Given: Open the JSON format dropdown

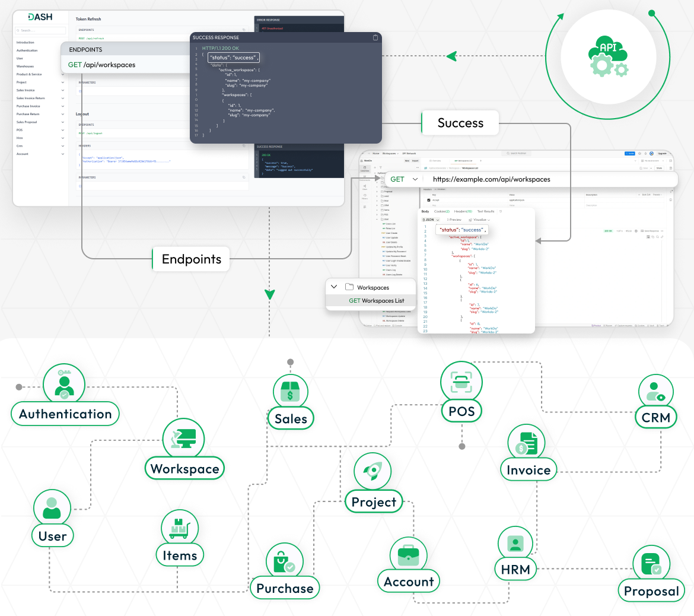Looking at the screenshot, I should tap(431, 220).
